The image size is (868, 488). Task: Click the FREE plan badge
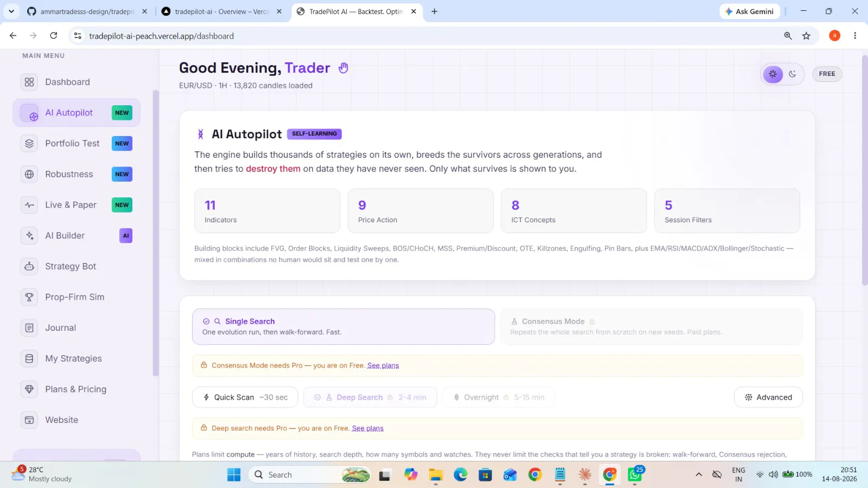827,74
